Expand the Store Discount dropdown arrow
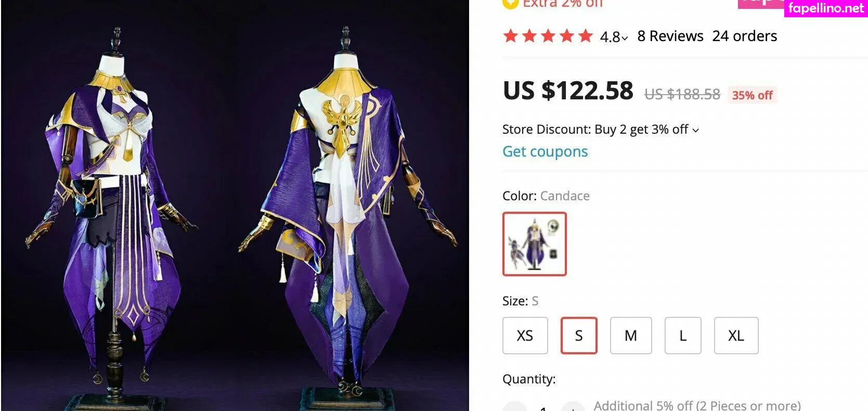 pos(696,130)
